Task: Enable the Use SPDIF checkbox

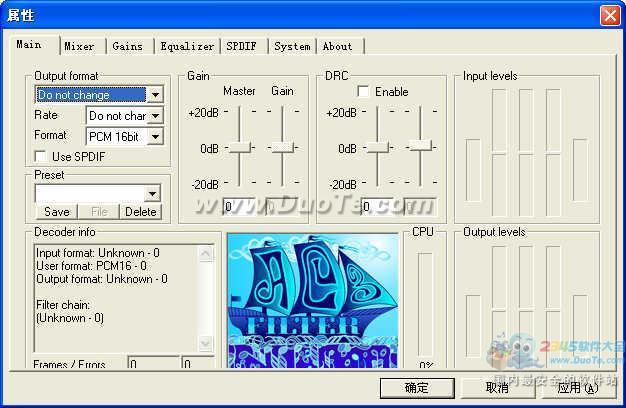Action: 41,156
